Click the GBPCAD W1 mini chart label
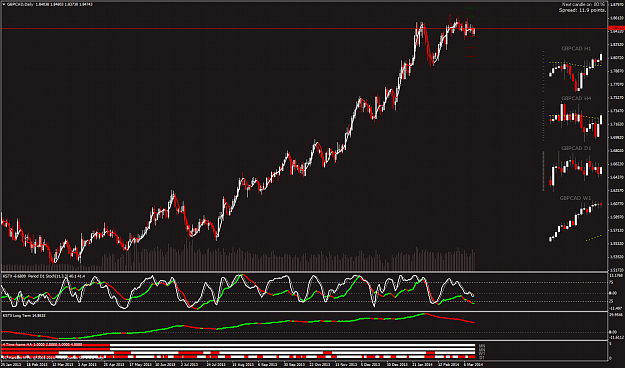 [576, 198]
